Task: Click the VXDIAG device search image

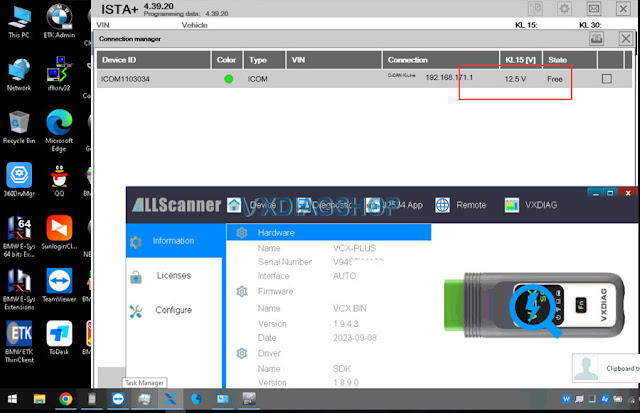Action: click(x=535, y=305)
